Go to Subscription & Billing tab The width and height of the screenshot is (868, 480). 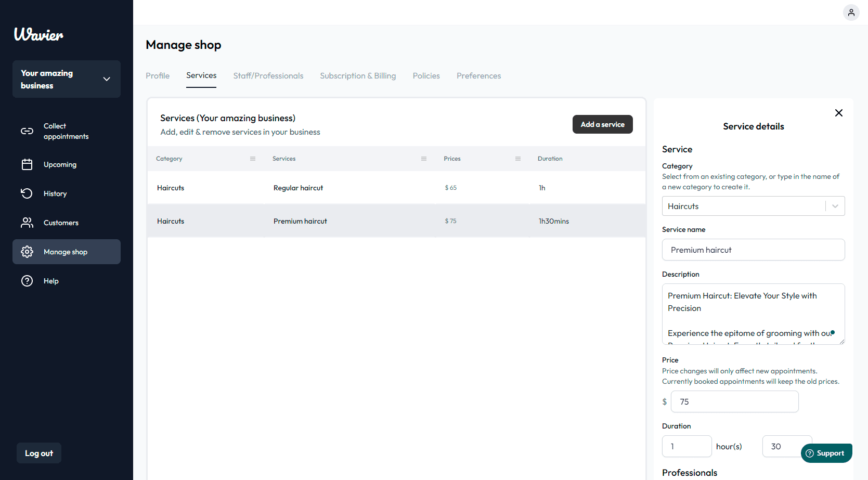click(358, 76)
